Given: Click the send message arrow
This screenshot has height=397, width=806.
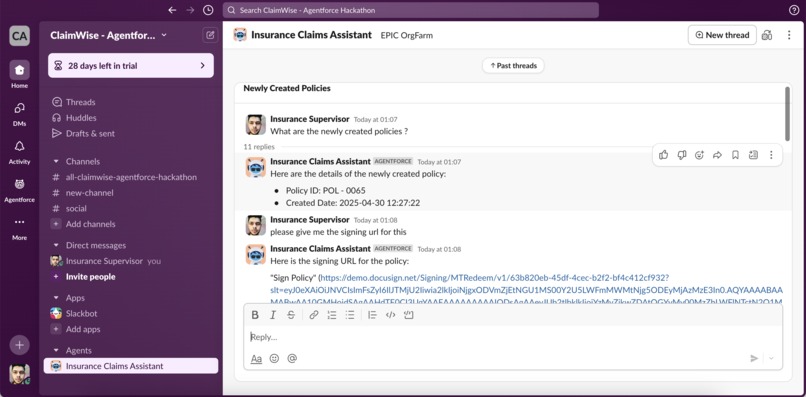Looking at the screenshot, I should pos(754,358).
